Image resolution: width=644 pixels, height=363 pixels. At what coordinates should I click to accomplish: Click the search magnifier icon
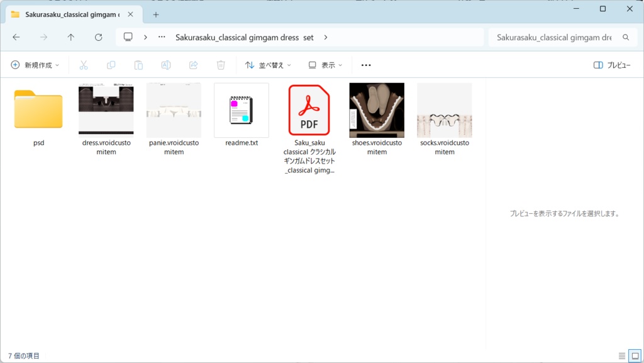tap(626, 37)
